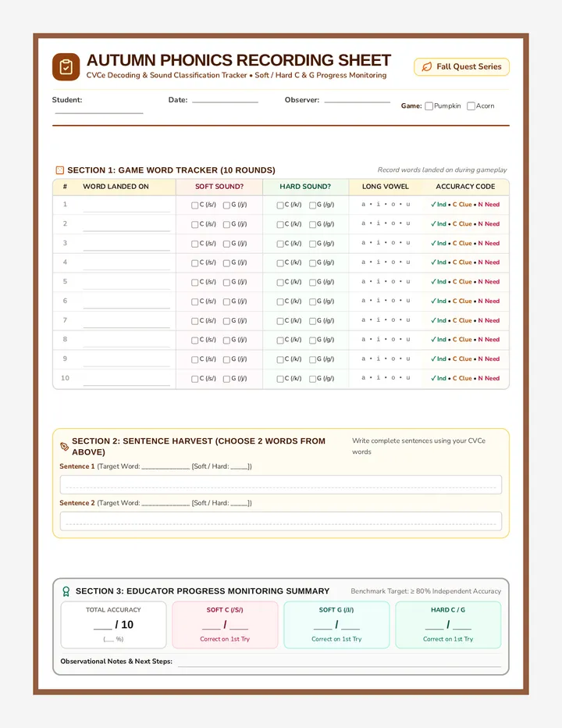The height and width of the screenshot is (728, 562).
Task: Click long vowel options in row 4
Action: [x=386, y=262]
